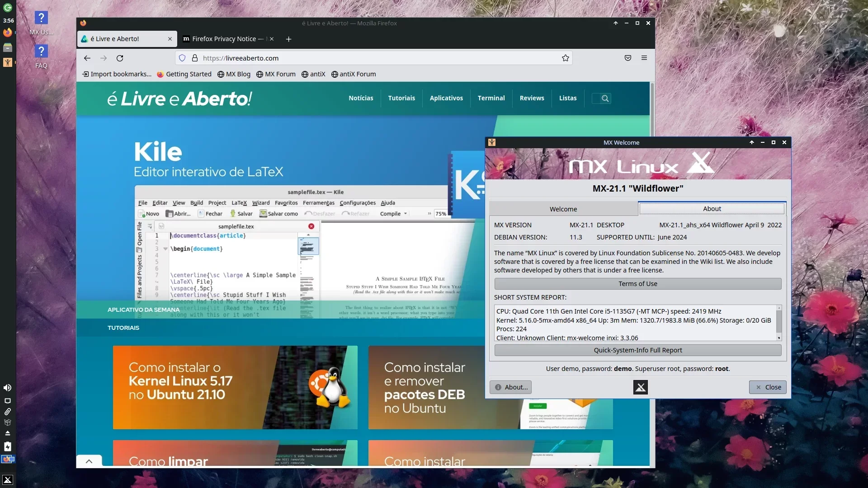This screenshot has height=488, width=868.
Task: Select the About tab in MX Welcome
Action: [x=712, y=208]
